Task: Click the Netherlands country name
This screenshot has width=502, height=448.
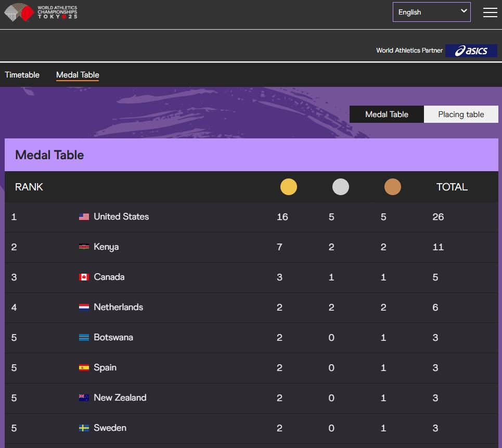Action: click(118, 307)
